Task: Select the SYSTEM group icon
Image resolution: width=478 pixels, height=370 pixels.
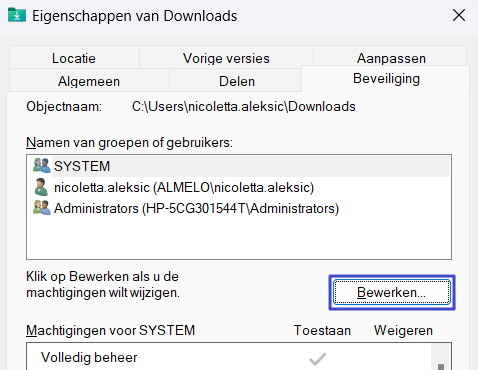Action: pyautogui.click(x=42, y=166)
